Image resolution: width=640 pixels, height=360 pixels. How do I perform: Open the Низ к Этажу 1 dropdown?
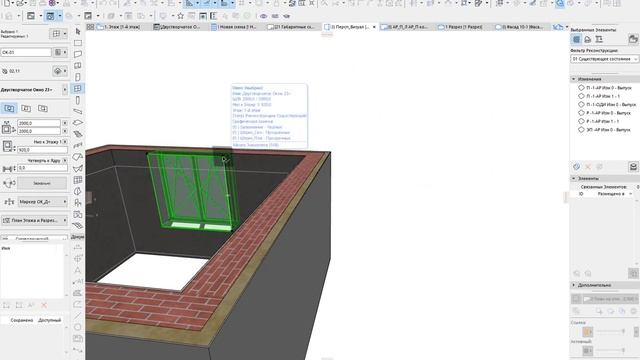(64, 142)
